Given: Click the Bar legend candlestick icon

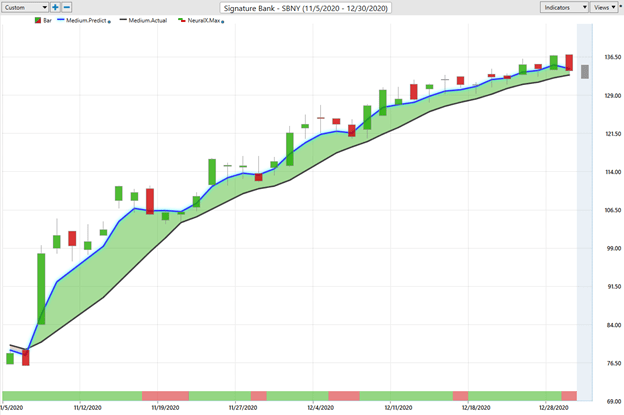Looking at the screenshot, I should click(37, 20).
